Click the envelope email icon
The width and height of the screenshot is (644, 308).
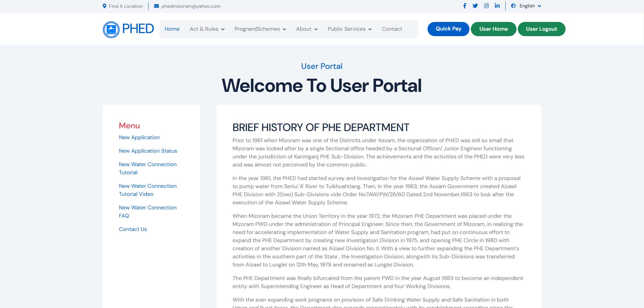pos(156,6)
